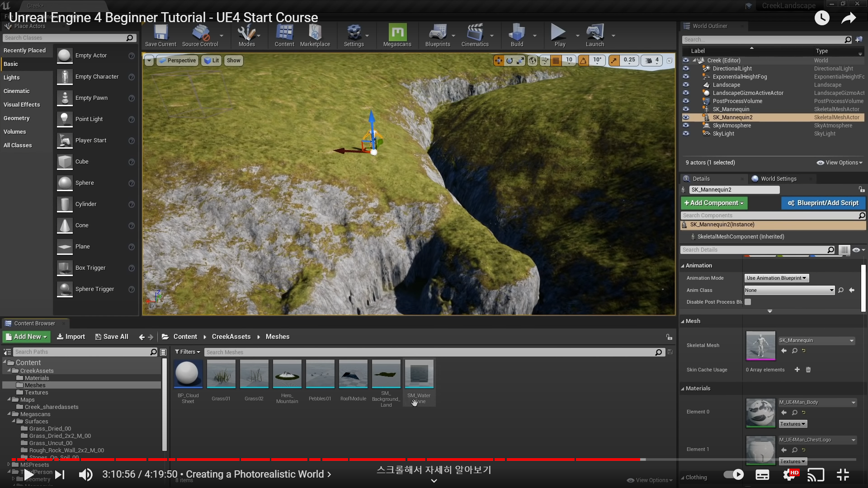Select the RoofModule mesh thumbnail
868x488 pixels.
point(353,374)
